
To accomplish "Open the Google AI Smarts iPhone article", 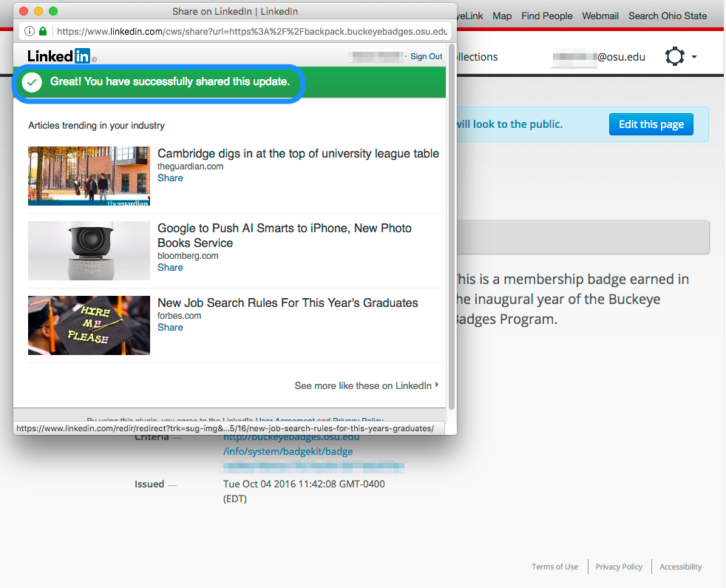I will 285,235.
